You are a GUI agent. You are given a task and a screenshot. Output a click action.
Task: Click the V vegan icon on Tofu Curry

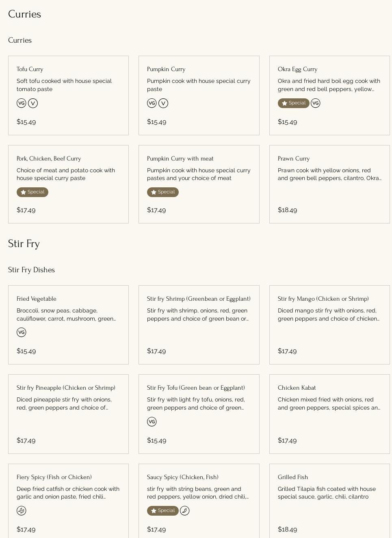[33, 103]
